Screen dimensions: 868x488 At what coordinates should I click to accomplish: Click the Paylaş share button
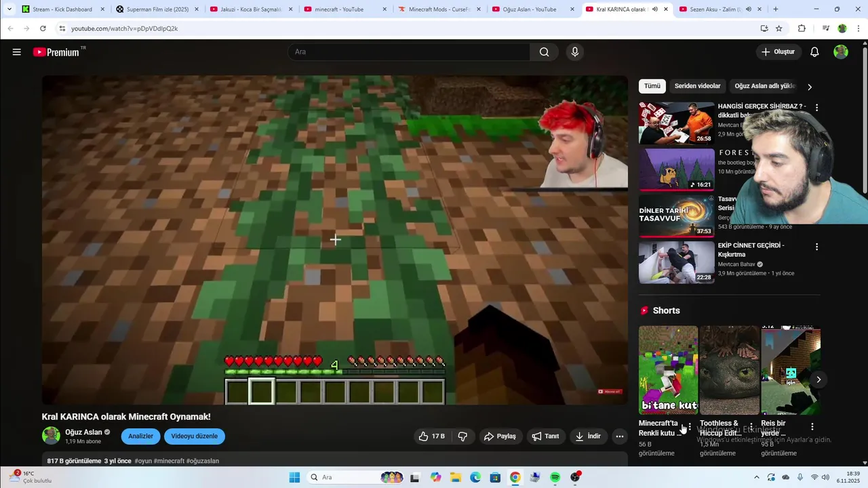[500, 436]
